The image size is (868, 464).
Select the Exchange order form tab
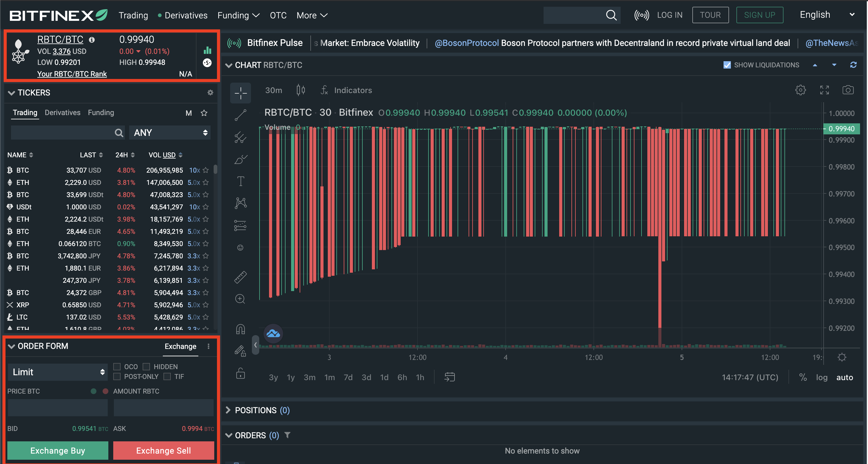[180, 346]
